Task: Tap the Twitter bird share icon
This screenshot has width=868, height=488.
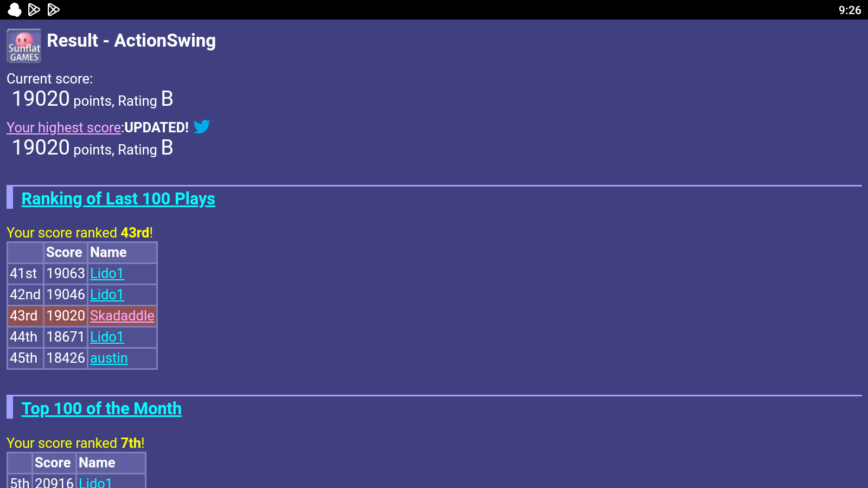Action: (202, 126)
